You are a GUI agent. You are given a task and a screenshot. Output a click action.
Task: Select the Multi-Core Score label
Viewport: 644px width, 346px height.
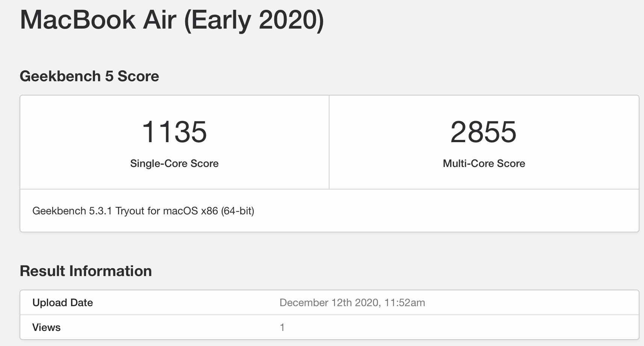[484, 164]
